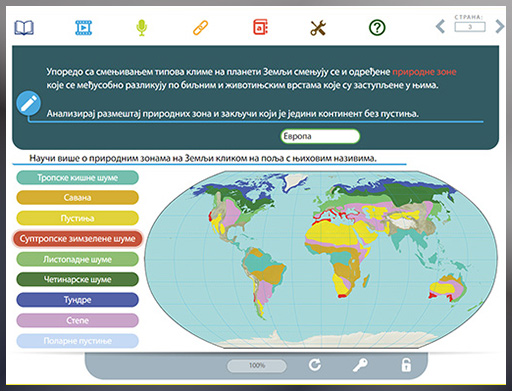Click the reload arrow in bottom bar
Screen dimensions: 512x391
point(315,365)
